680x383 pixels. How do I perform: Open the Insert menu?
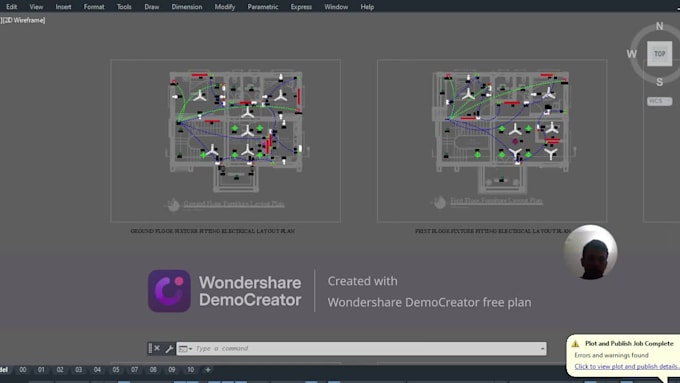pos(63,7)
